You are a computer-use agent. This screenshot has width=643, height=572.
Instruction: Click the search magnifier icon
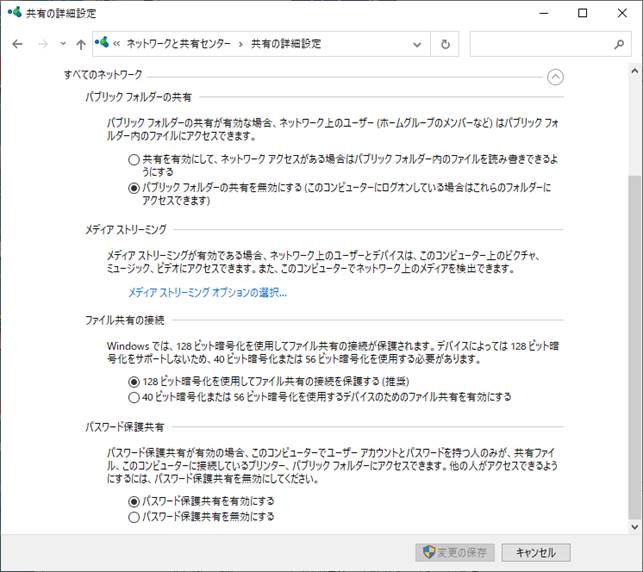coord(619,44)
